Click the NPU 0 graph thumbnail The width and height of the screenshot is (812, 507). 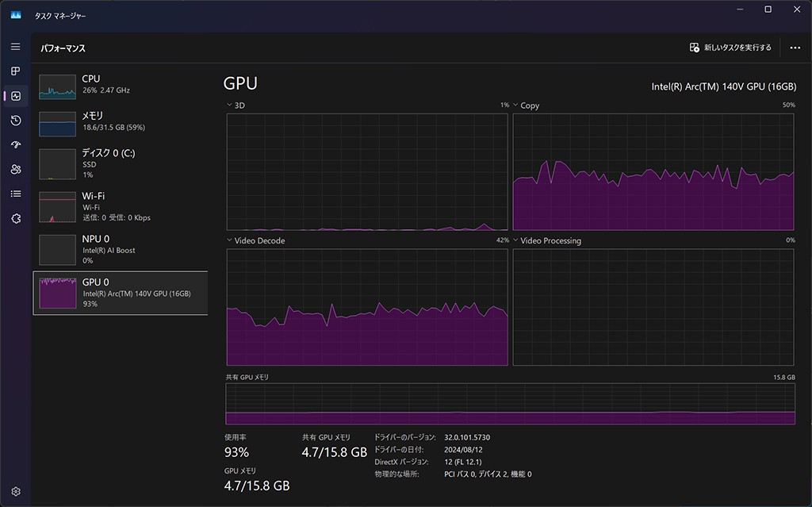(58, 249)
